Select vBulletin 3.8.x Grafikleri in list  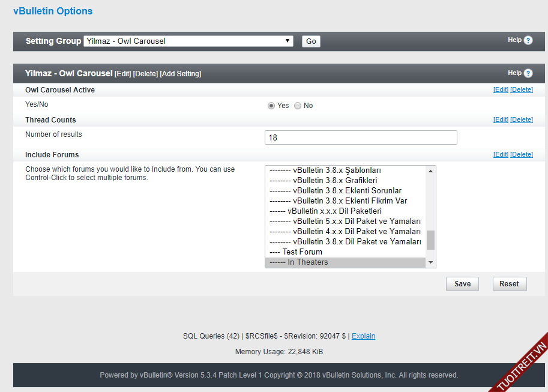point(335,181)
